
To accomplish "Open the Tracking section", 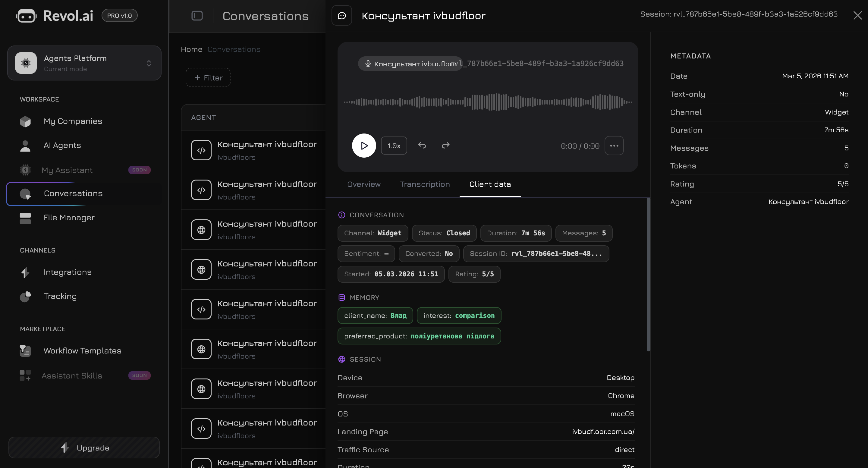I will coord(60,296).
